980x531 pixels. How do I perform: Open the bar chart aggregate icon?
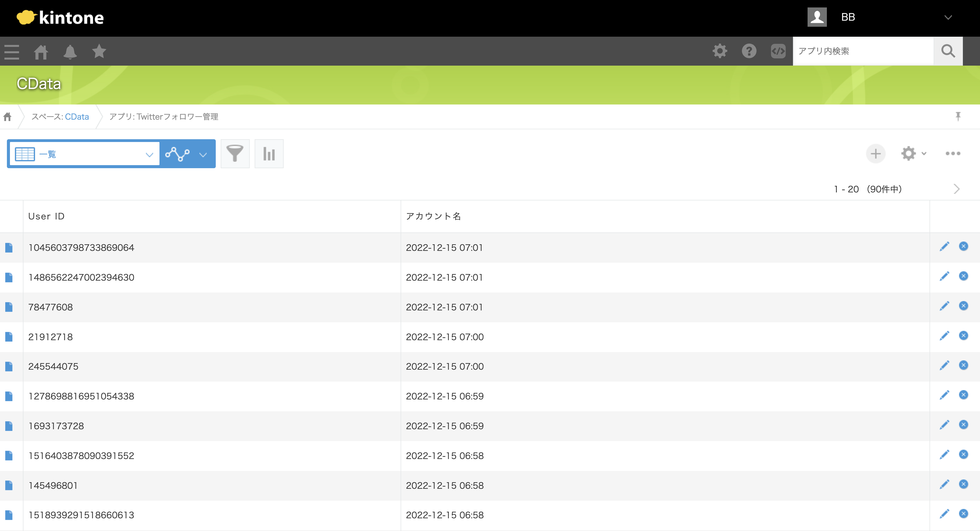[x=268, y=154]
